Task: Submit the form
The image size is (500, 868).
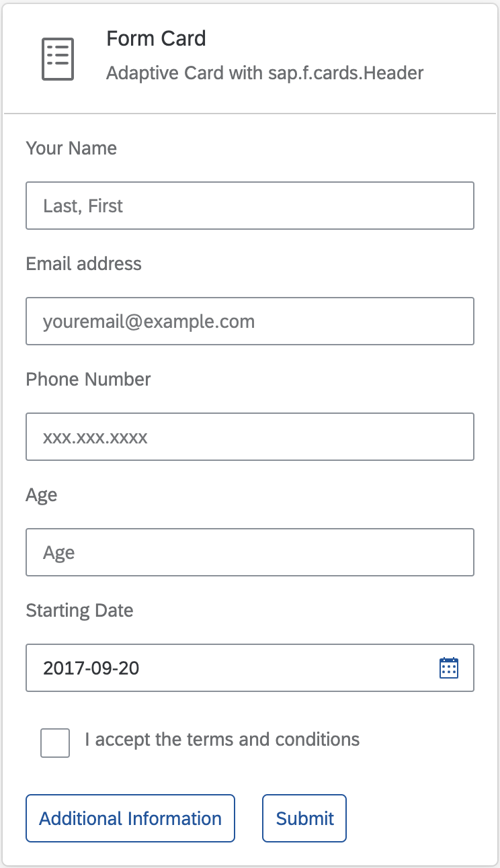Action: 304,818
